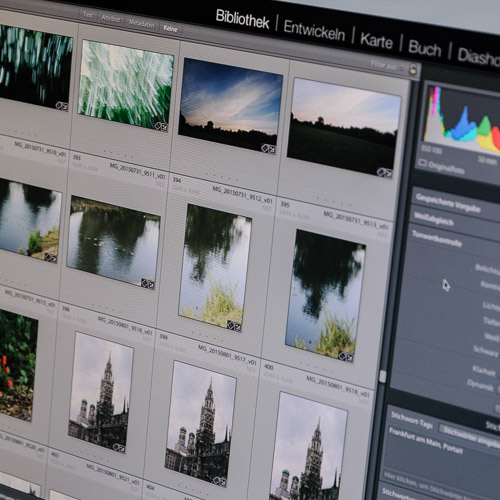Screen dimensions: 500x500
Task: Select pond photo MG_20150731_9513_v01
Action: pyautogui.click(x=325, y=296)
